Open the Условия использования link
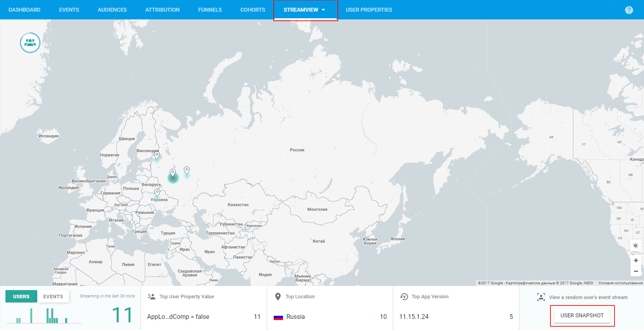644x331 pixels. pyautogui.click(x=620, y=283)
